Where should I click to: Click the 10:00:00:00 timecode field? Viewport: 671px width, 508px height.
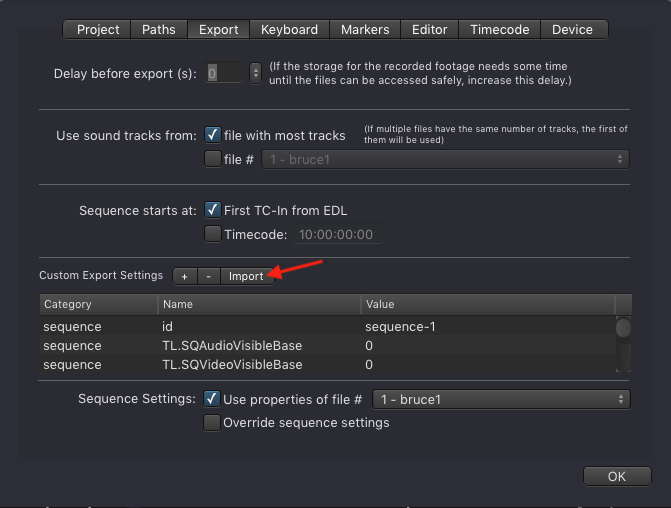[x=338, y=234]
